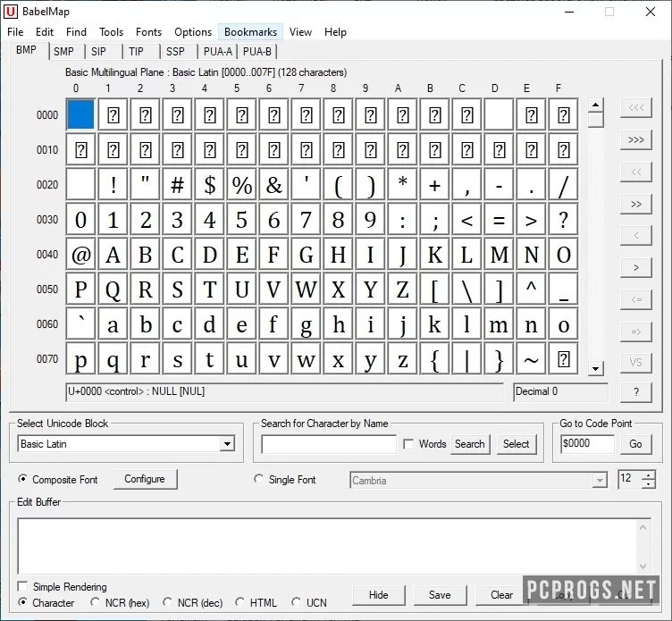Click the <= history back button
Screen dimensions: 672x621
click(636, 299)
